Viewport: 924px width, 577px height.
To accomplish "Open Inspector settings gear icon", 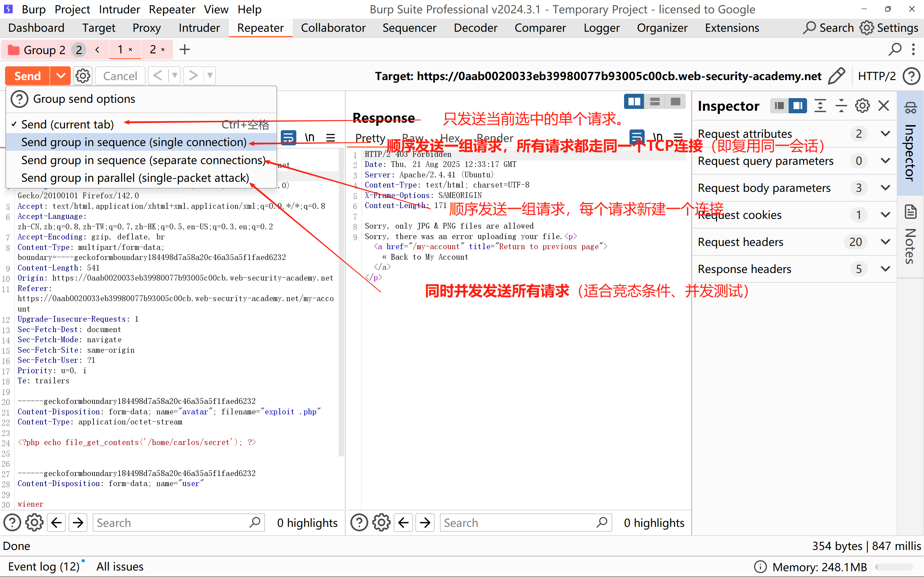I will (x=862, y=106).
